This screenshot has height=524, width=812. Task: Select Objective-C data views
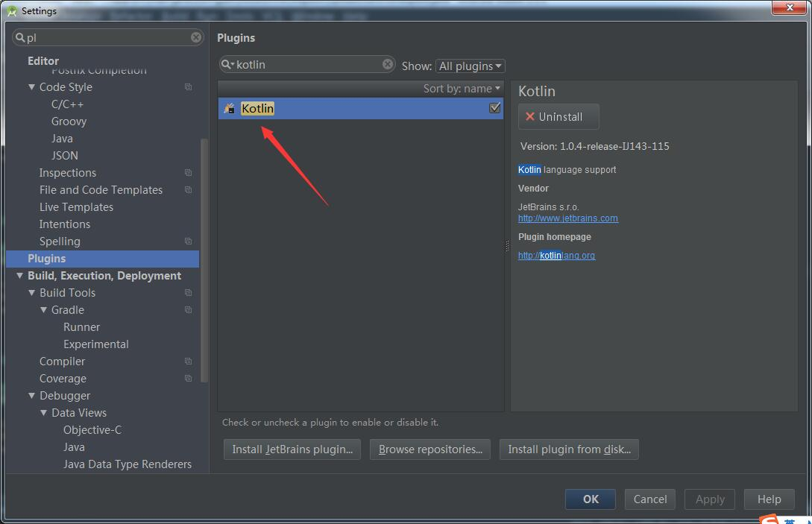coord(92,430)
